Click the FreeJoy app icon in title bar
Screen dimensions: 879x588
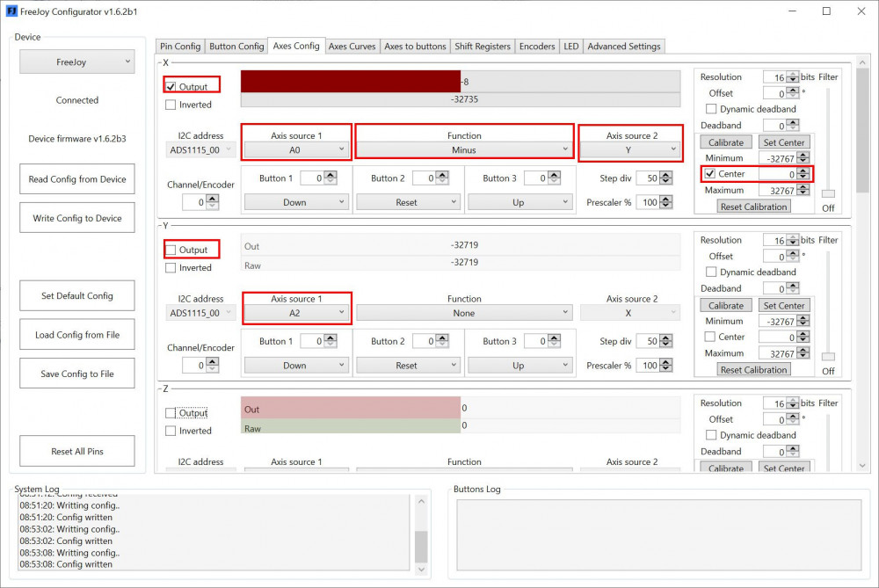coord(11,11)
